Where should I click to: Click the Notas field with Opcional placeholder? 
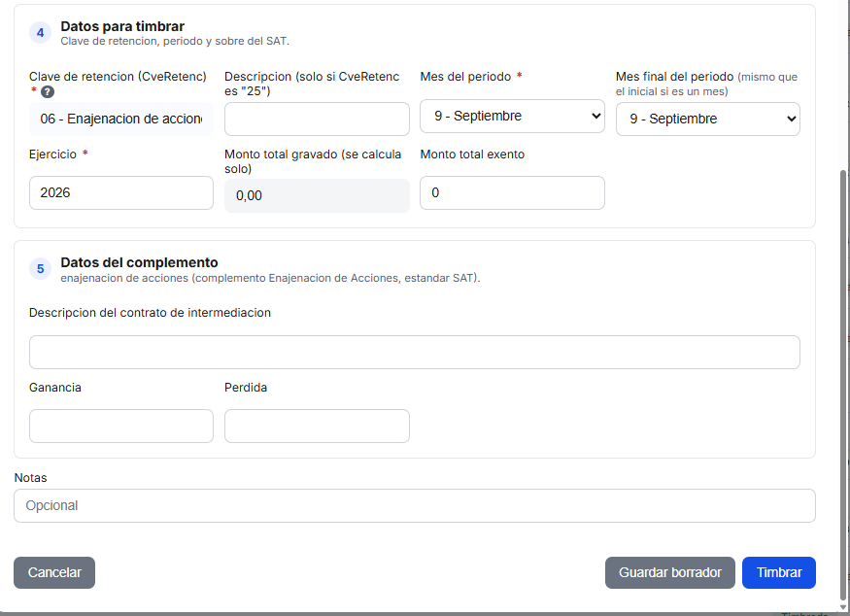click(415, 506)
